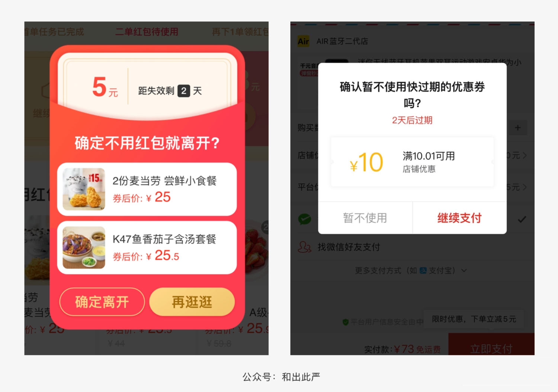Tap the McDonald's fried chicken thumbnail

tap(84, 189)
